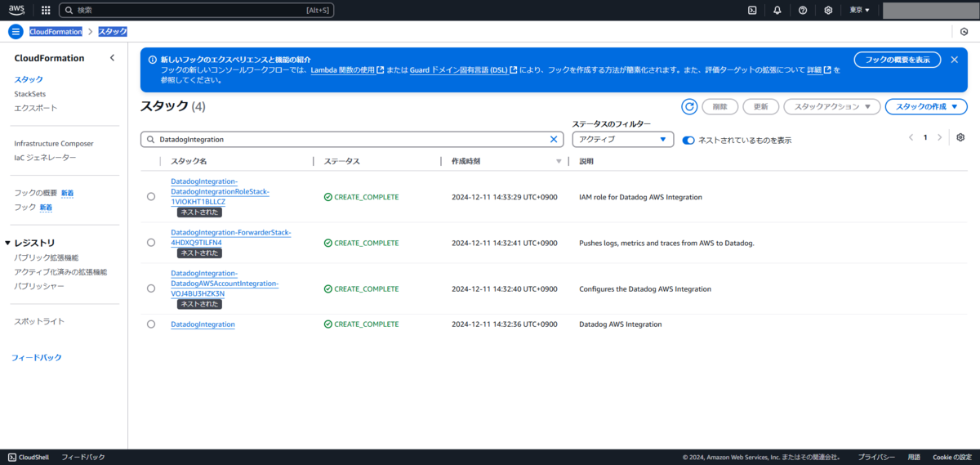Screen dimensions: 980x465
Task: Click プライバシー in the footer
Action: (x=877, y=457)
